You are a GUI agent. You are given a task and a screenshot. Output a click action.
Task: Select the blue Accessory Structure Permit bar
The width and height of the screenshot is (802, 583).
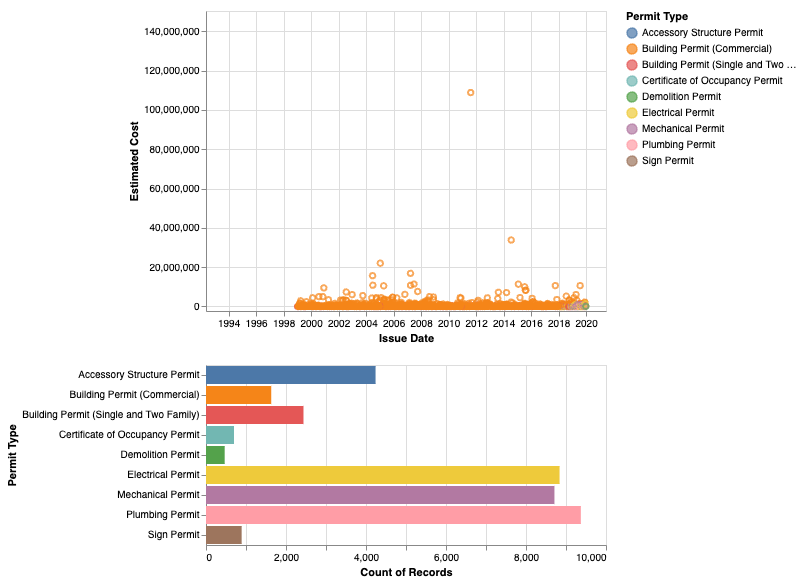pos(290,375)
